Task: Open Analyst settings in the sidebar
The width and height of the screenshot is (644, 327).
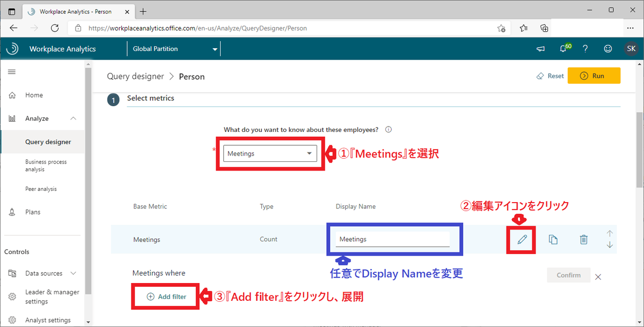Action: pyautogui.click(x=48, y=320)
